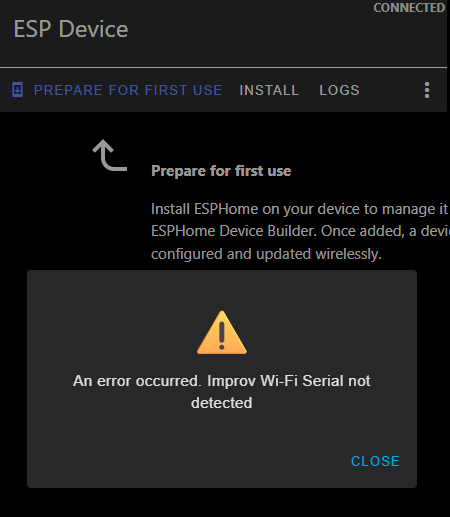The height and width of the screenshot is (517, 450).
Task: Click the CONNECTED status label
Action: tap(409, 8)
